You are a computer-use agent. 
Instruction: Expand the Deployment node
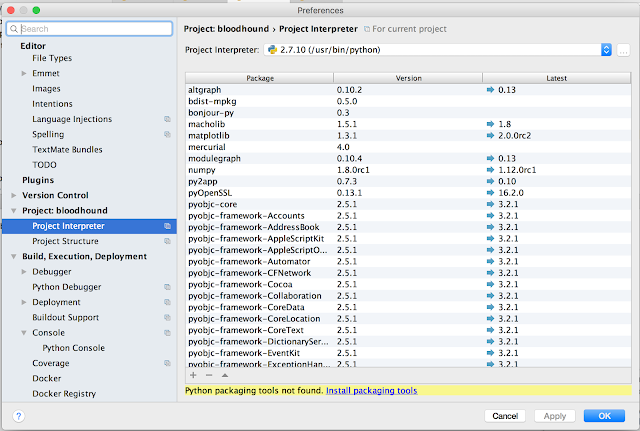pos(24,302)
